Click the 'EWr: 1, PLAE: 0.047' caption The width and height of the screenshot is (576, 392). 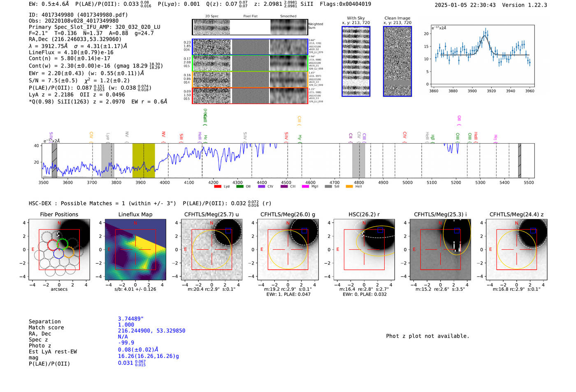(288, 295)
